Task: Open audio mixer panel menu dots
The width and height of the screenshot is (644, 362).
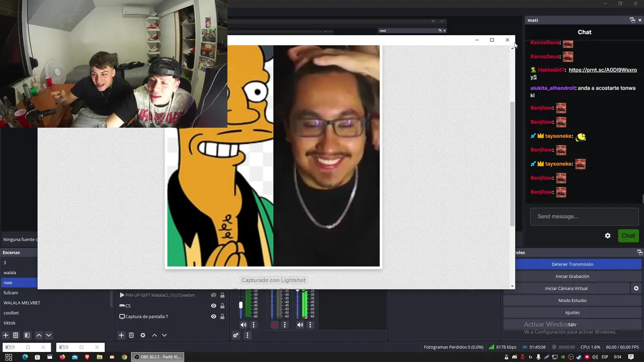Action: tap(247, 335)
